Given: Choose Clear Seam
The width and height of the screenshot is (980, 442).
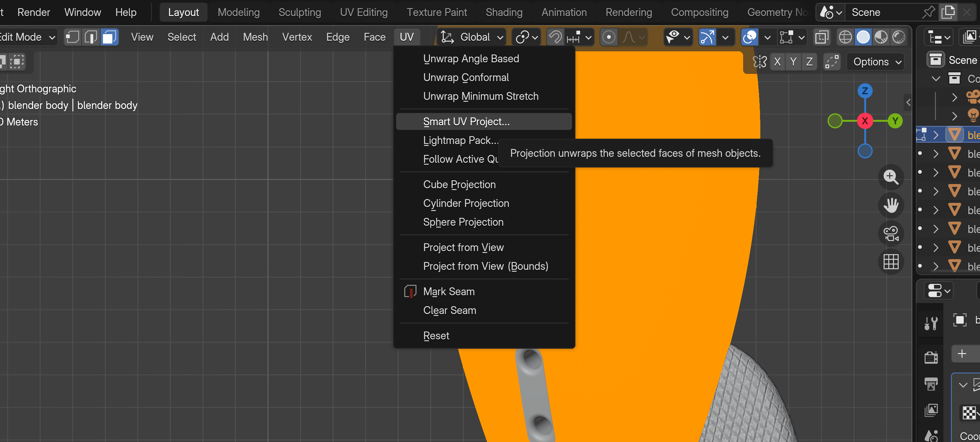Looking at the screenshot, I should [x=483, y=310].
